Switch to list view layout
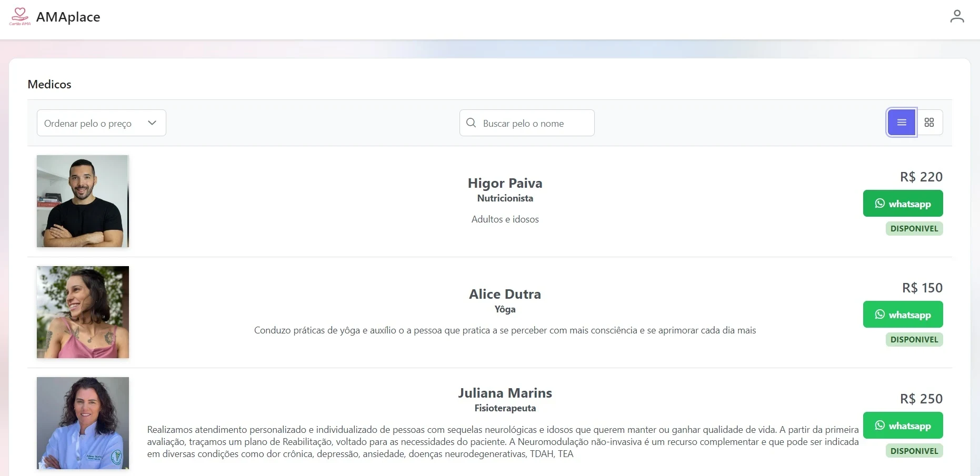The width and height of the screenshot is (980, 476). tap(902, 123)
